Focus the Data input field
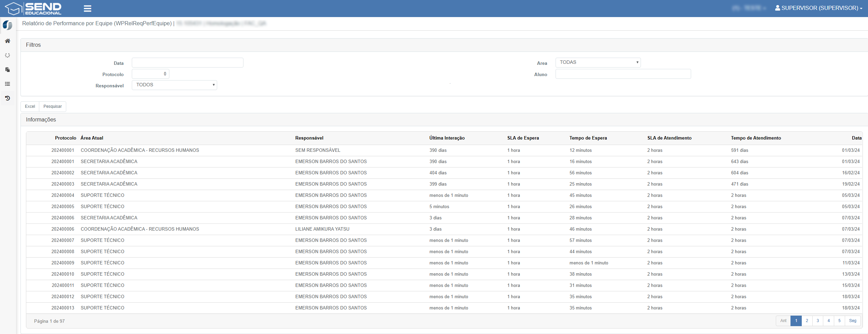This screenshot has height=334, width=868. click(187, 63)
